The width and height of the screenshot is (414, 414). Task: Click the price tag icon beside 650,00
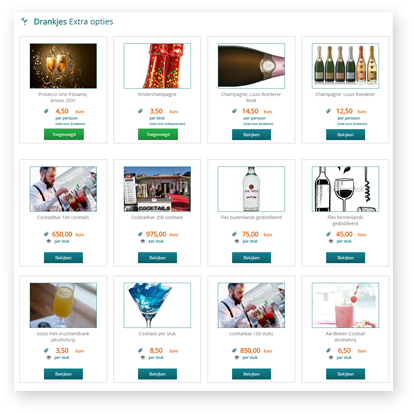click(x=46, y=234)
